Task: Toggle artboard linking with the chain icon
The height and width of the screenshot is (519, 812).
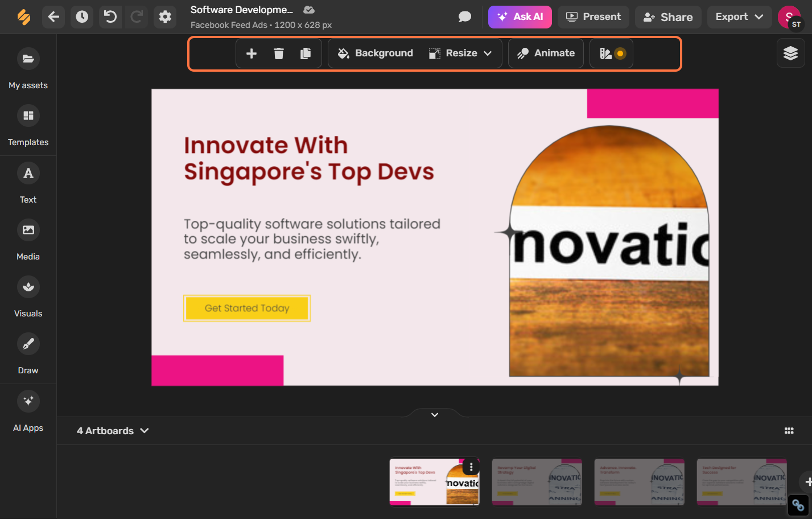Action: click(x=798, y=505)
